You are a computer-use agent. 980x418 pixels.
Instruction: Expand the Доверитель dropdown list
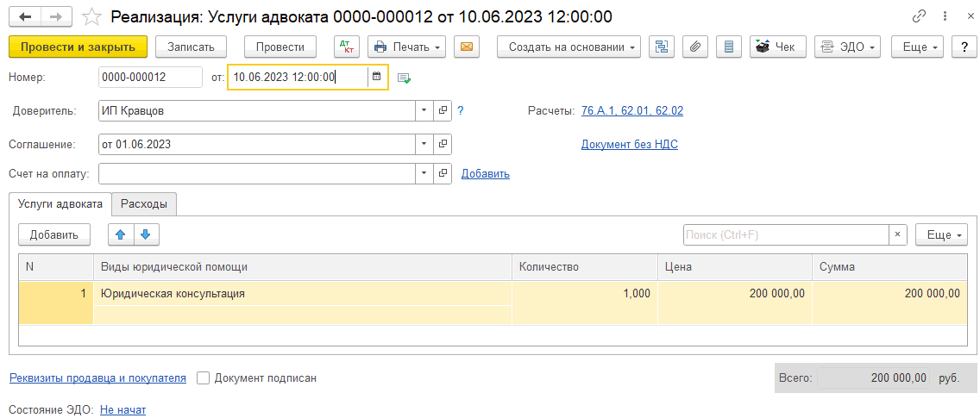tap(423, 110)
